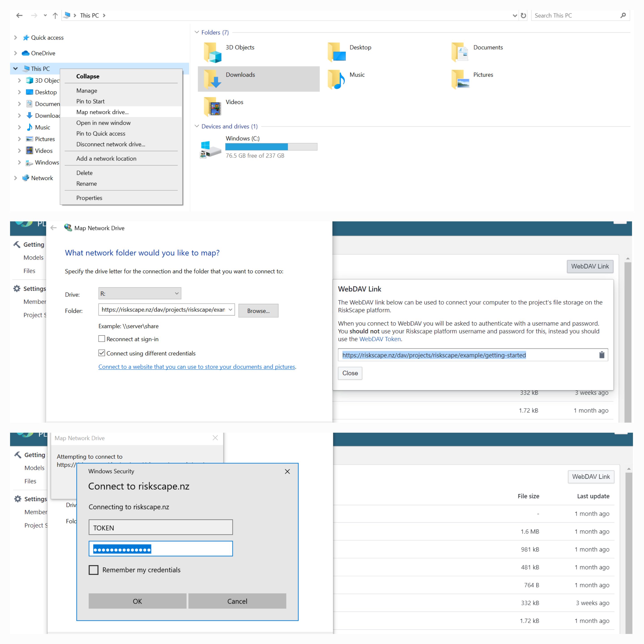Select the Pictures icon in tree

click(x=30, y=139)
